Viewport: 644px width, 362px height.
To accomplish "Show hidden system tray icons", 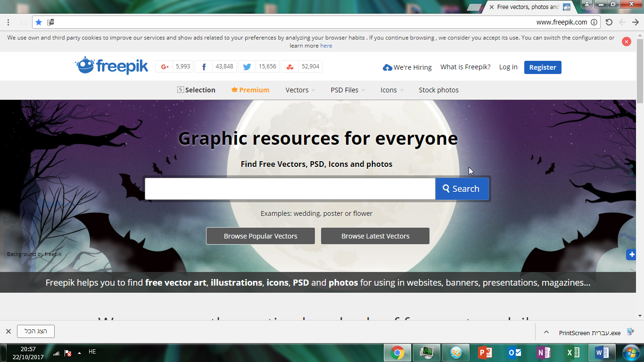I will 79,353.
